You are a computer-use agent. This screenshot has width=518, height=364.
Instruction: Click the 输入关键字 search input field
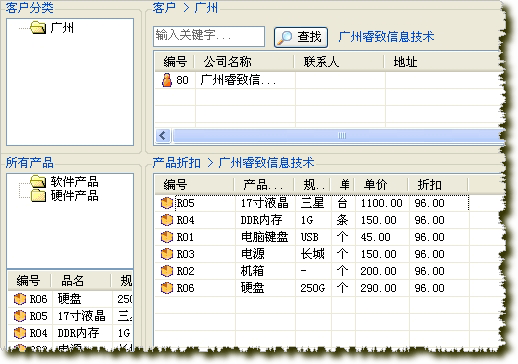[209, 36]
